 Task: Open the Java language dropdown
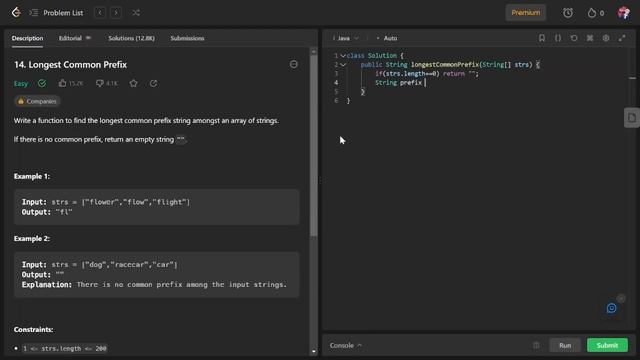[x=346, y=38]
